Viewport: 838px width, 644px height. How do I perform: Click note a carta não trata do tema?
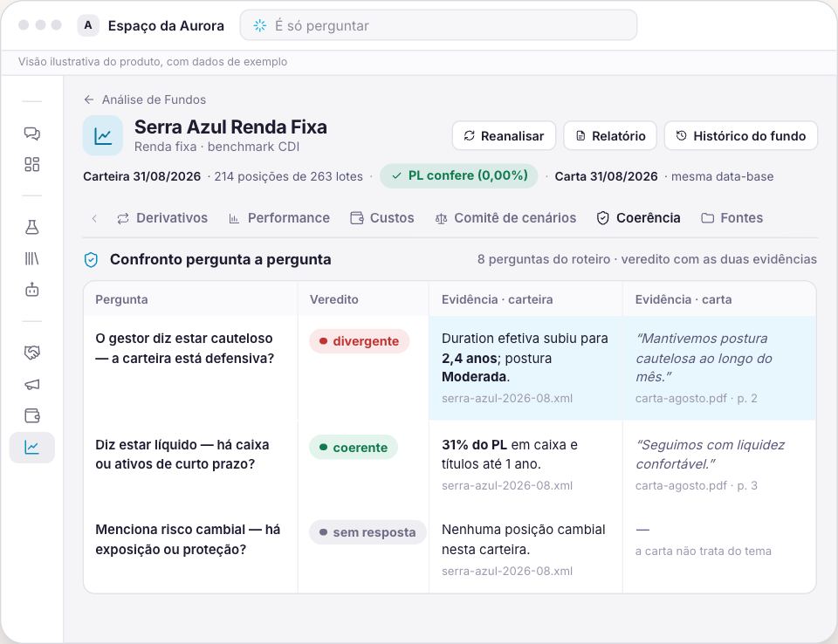click(x=704, y=551)
